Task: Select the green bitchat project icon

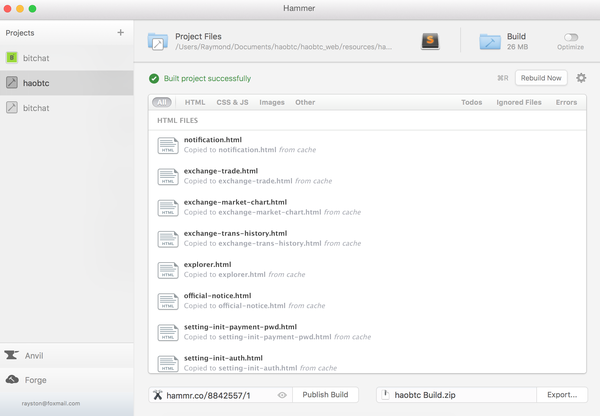Action: [12, 58]
